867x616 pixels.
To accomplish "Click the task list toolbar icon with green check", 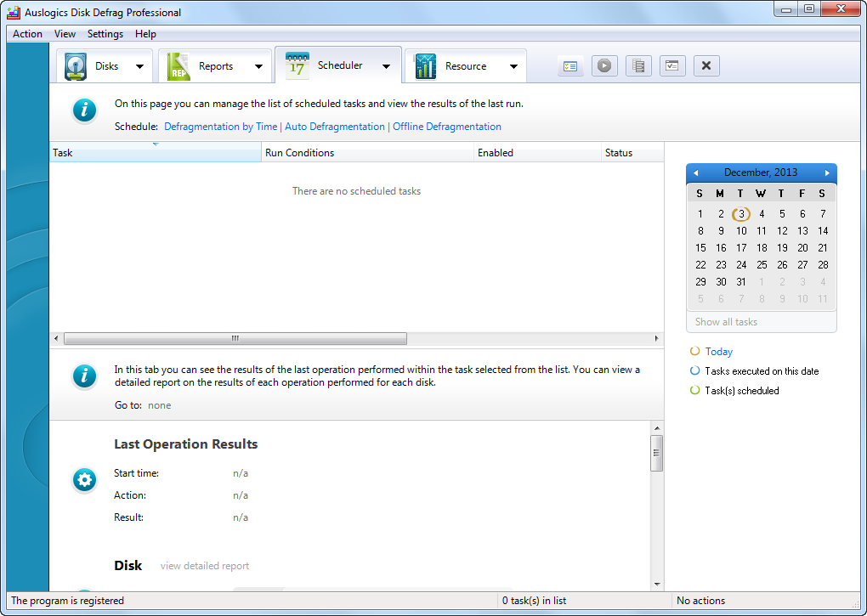I will [570, 65].
